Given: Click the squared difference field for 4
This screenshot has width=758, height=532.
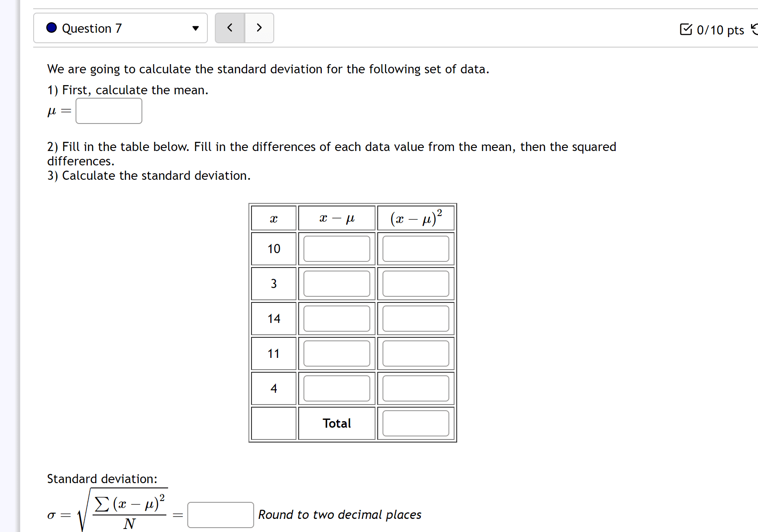Looking at the screenshot, I should [416, 388].
